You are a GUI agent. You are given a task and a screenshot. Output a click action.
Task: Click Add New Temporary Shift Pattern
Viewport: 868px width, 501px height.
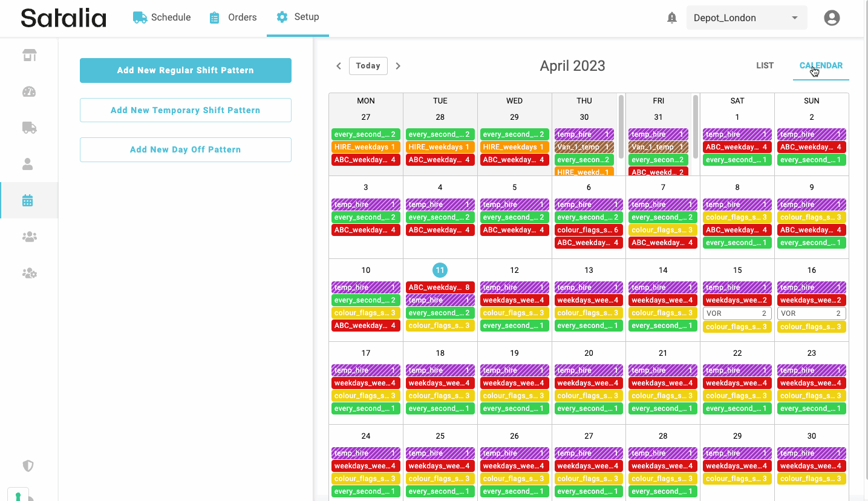[185, 110]
